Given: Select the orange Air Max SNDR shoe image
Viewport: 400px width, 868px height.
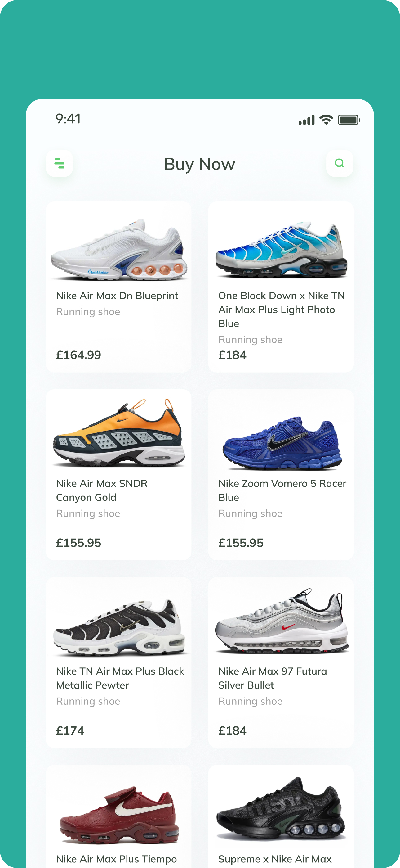Looking at the screenshot, I should pyautogui.click(x=118, y=433).
